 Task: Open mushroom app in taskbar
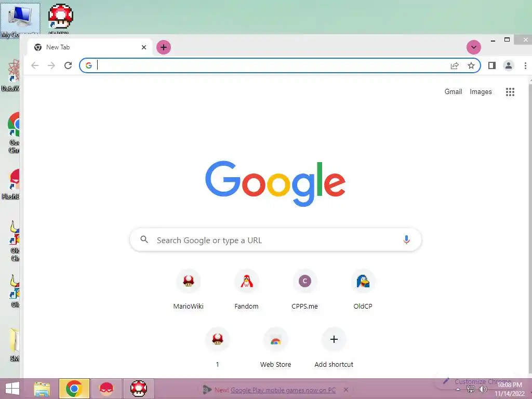click(138, 389)
